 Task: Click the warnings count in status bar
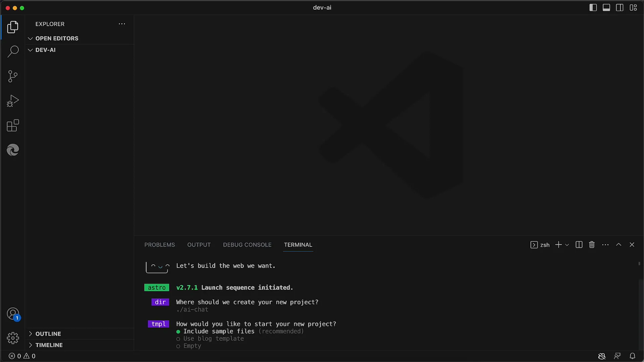pos(29,356)
